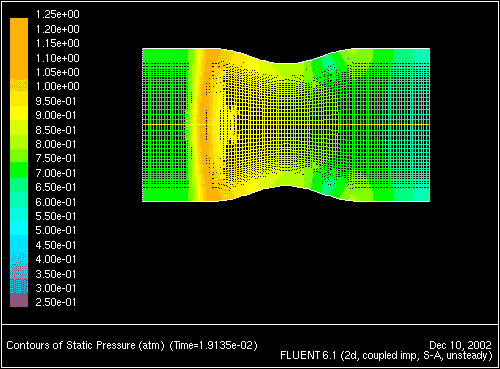
Task: Click the Time=1.9135e-02 caption text
Action: 214,345
